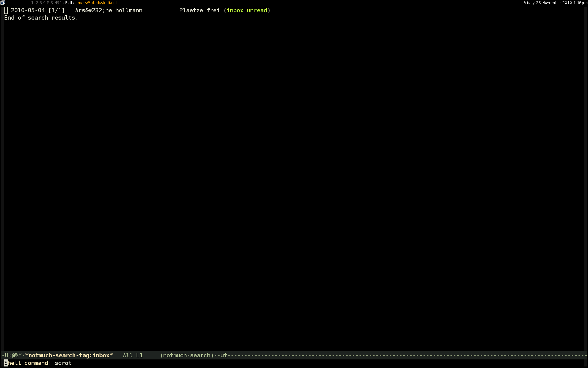Image resolution: width=588 pixels, height=368 pixels.
Task: Click the computer monitor icon in top-left corner
Action: tap(3, 2)
